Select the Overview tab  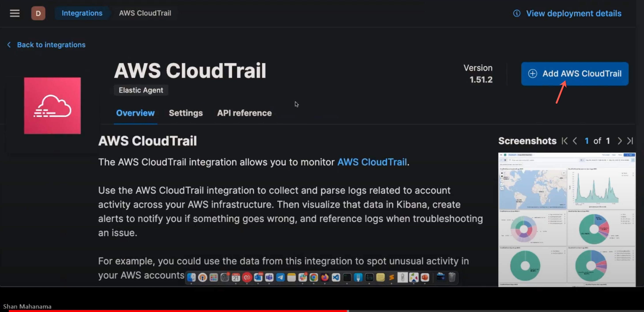point(135,113)
